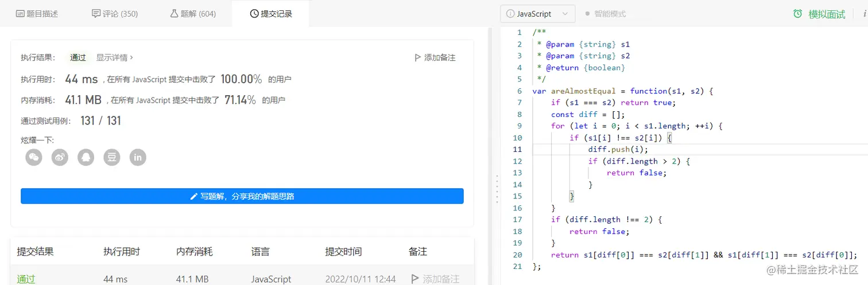
Task: Open the JavaScript language dropdown
Action: pyautogui.click(x=537, y=14)
